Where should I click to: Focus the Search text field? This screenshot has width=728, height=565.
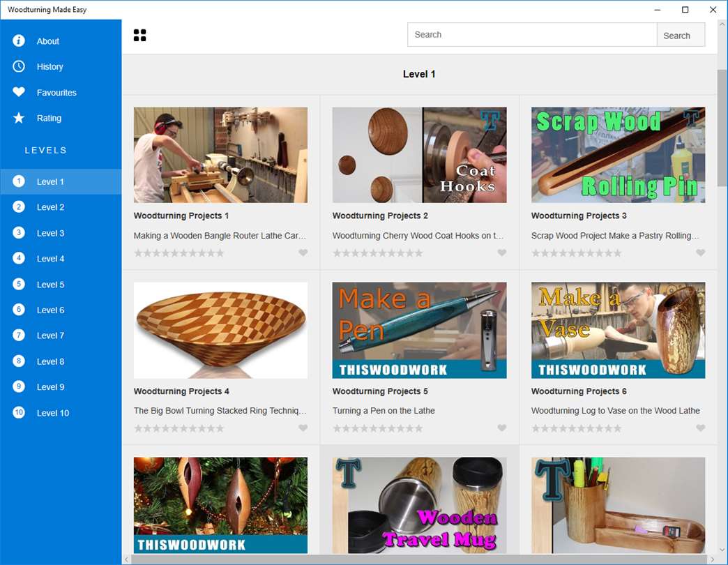click(x=532, y=35)
